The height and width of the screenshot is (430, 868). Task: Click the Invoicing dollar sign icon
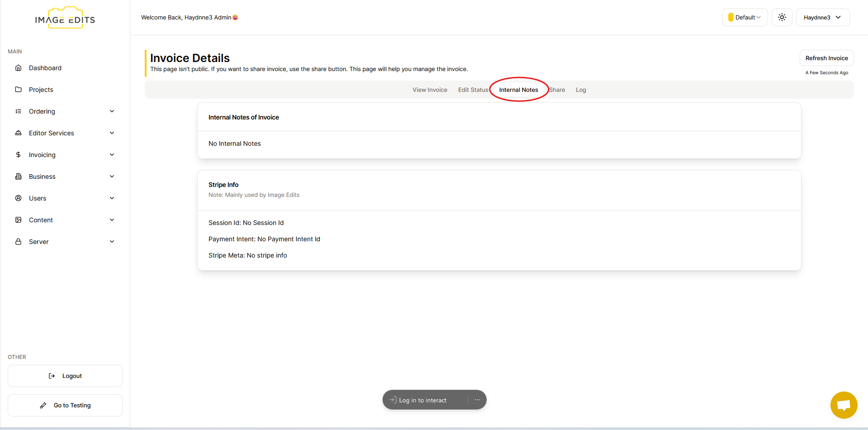point(19,155)
